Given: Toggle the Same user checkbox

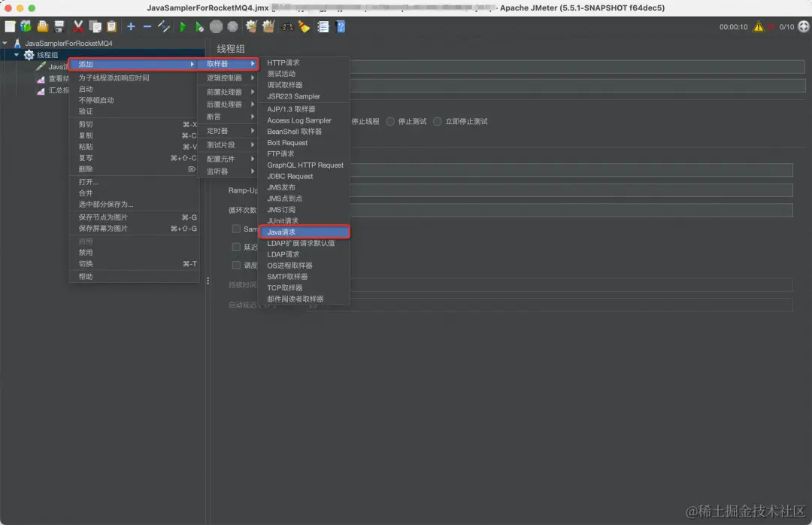Looking at the screenshot, I should (236, 229).
